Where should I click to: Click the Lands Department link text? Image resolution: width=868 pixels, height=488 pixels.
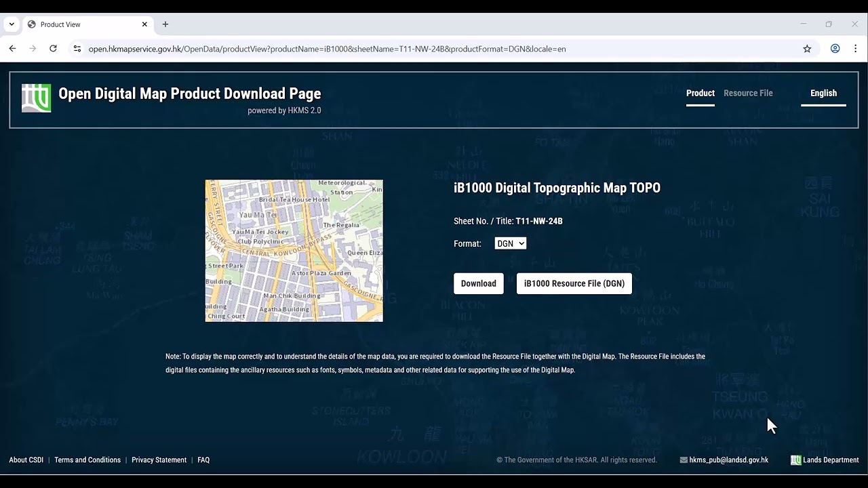tap(831, 460)
